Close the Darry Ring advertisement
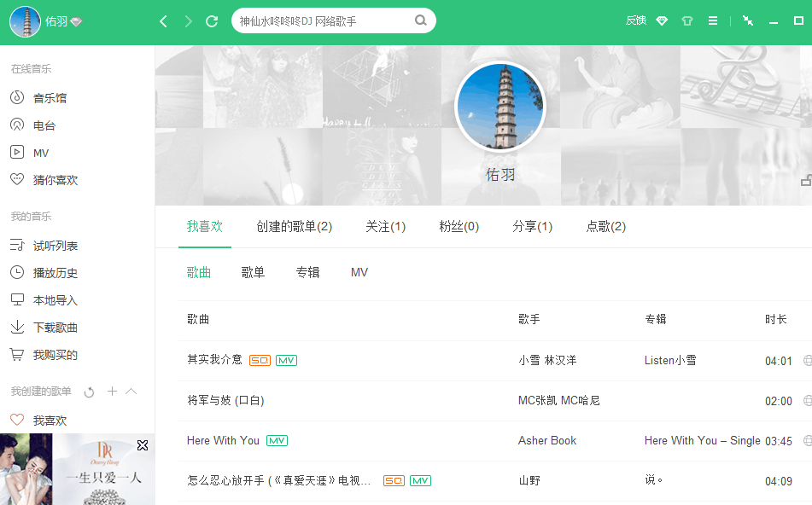 (143, 445)
